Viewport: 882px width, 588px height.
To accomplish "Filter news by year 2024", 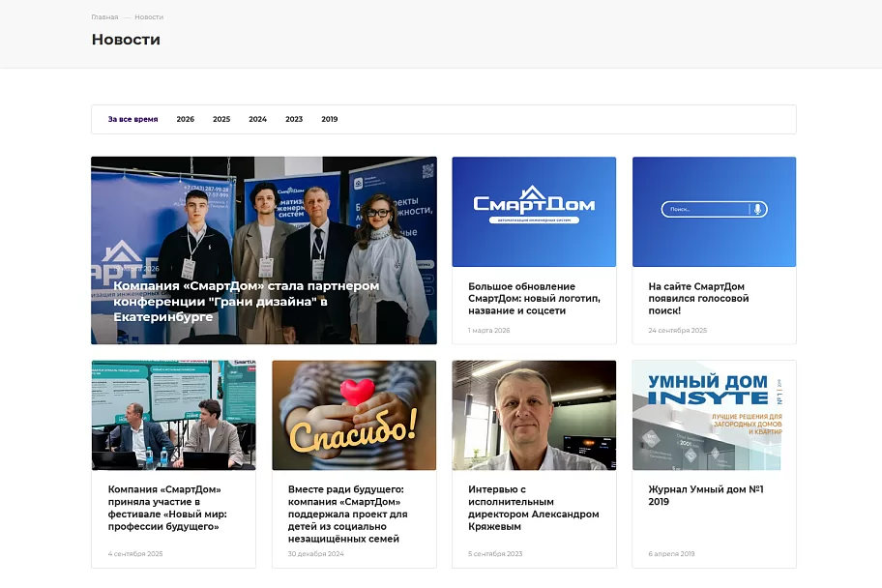I will [x=257, y=119].
